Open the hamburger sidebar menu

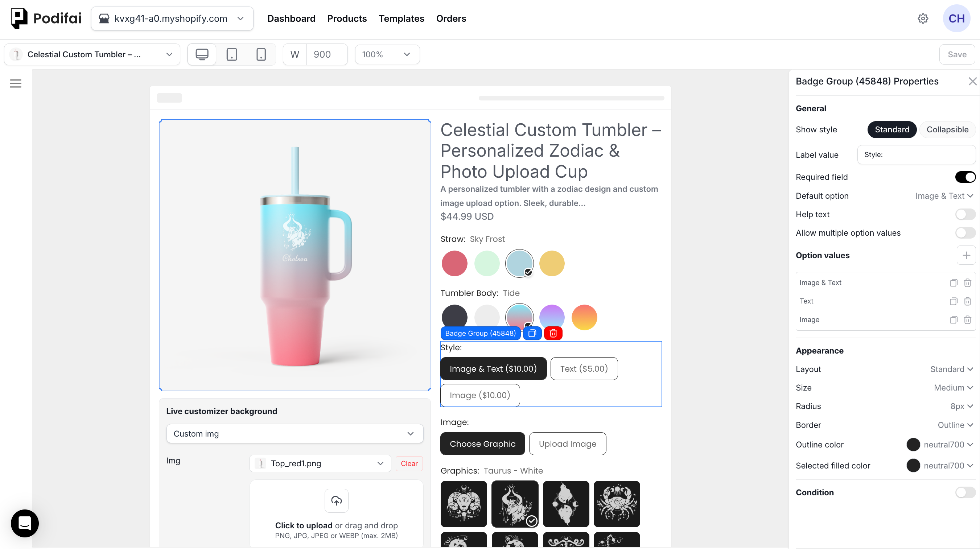pyautogui.click(x=16, y=83)
